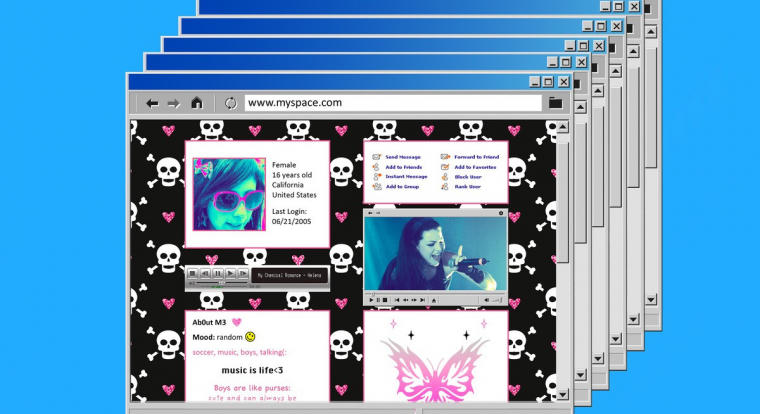Click the video player eject button

pyautogui.click(x=434, y=301)
